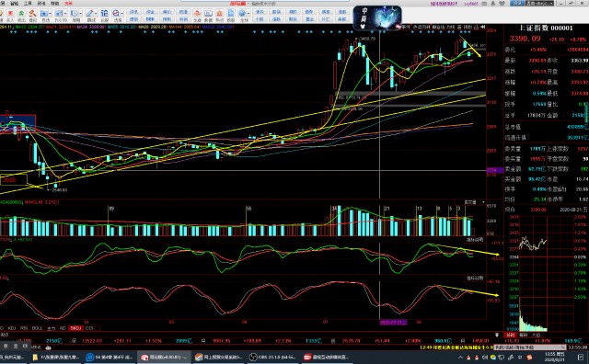
Task: Click the red 买入 buy icon
Action: [10, 16]
